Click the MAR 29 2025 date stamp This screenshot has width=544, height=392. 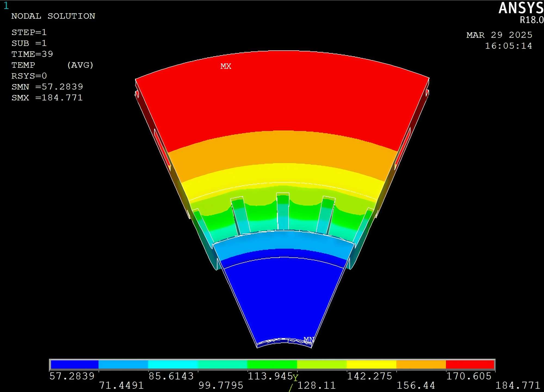point(499,35)
